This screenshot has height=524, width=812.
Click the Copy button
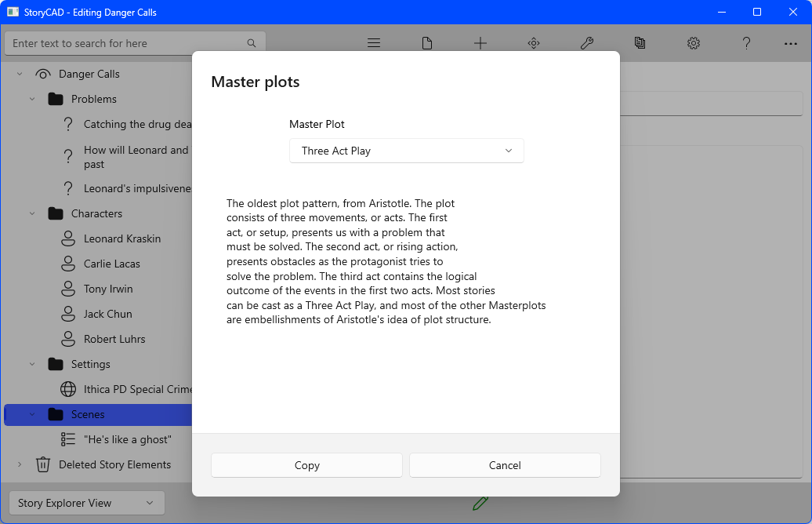point(306,465)
